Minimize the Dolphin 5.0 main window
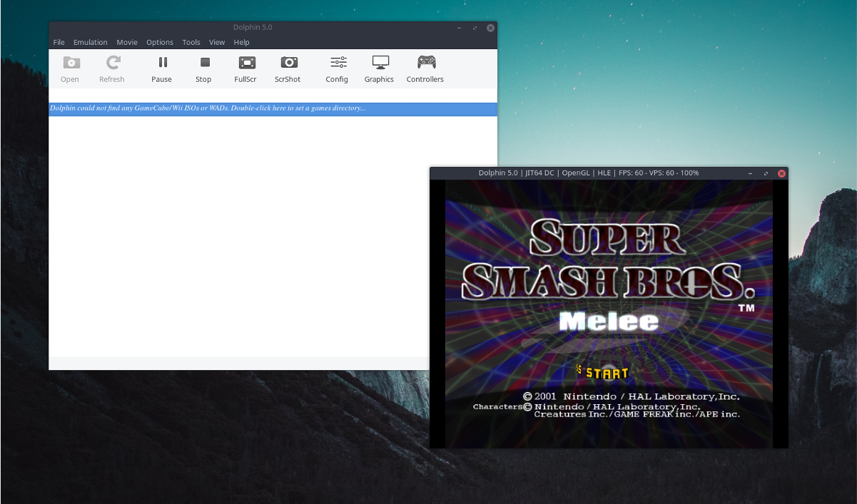This screenshot has width=857, height=504. pos(459,28)
